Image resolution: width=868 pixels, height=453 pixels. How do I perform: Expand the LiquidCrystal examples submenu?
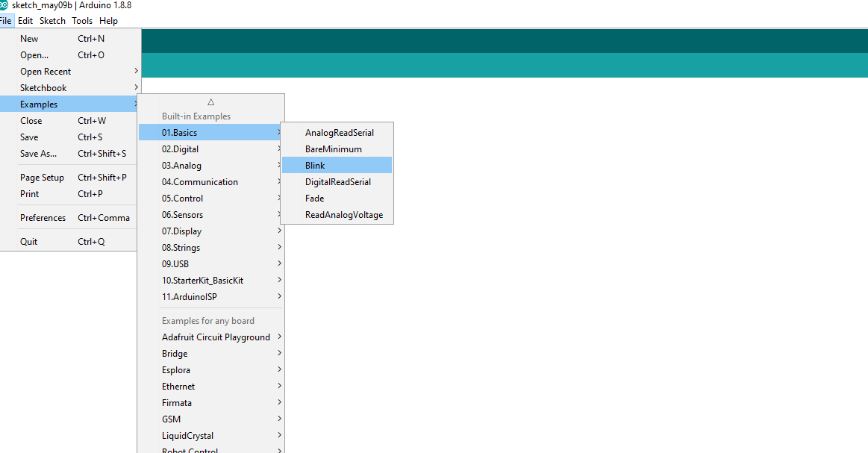tap(187, 435)
